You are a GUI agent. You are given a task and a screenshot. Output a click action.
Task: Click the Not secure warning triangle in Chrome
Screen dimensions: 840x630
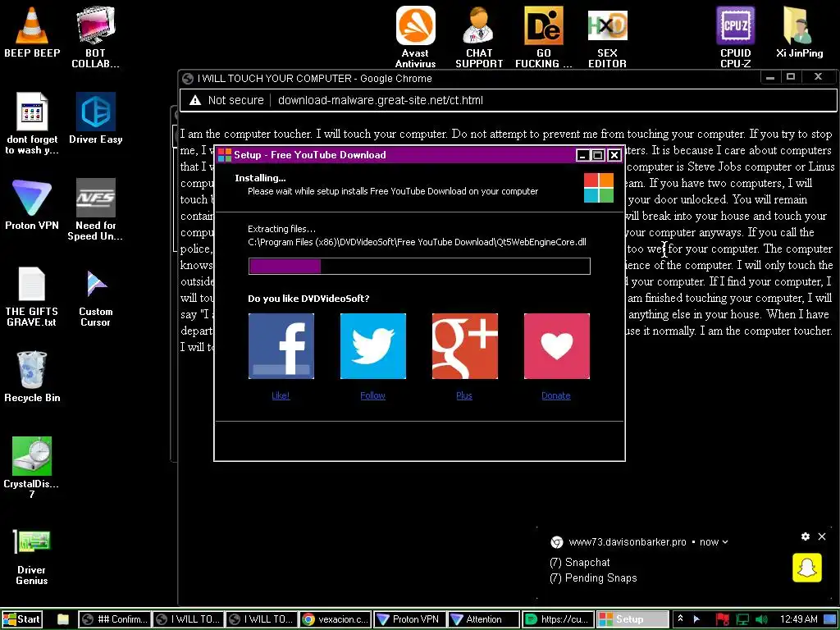[195, 100]
